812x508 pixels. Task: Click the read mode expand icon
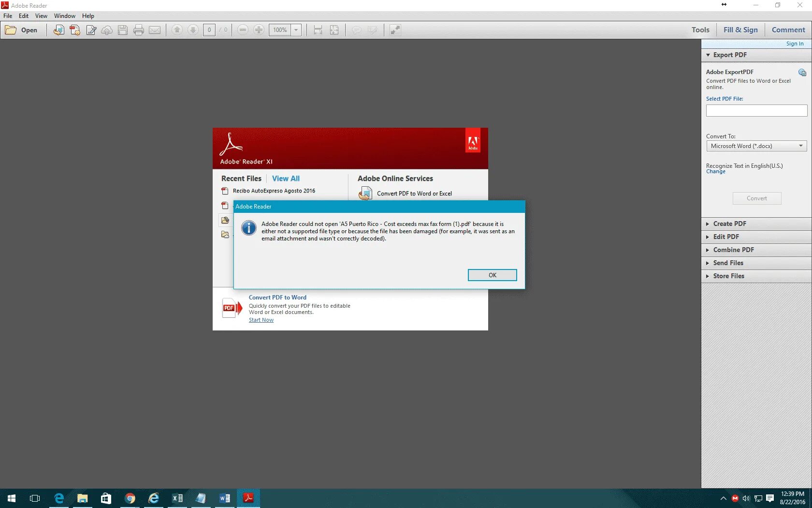(x=395, y=30)
